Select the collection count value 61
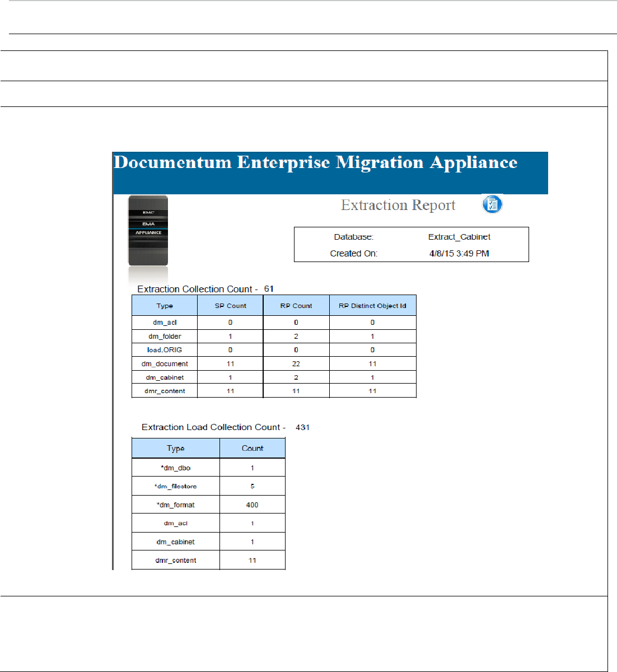617x672 pixels. (269, 289)
